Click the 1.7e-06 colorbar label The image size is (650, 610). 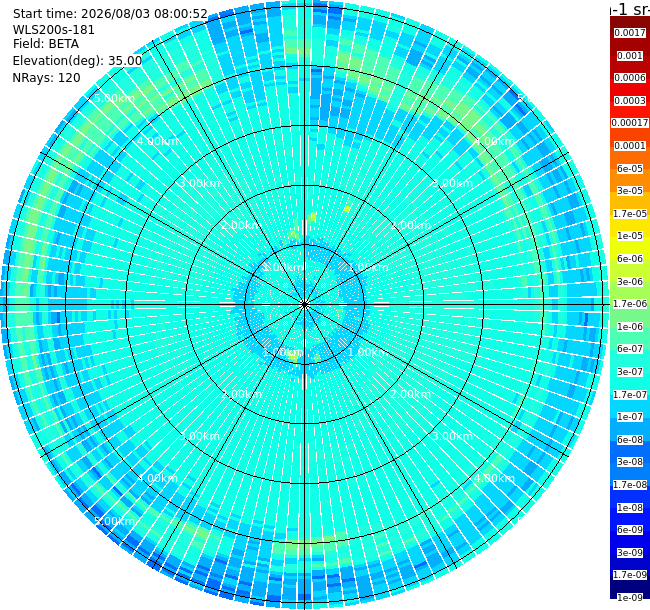pos(630,304)
